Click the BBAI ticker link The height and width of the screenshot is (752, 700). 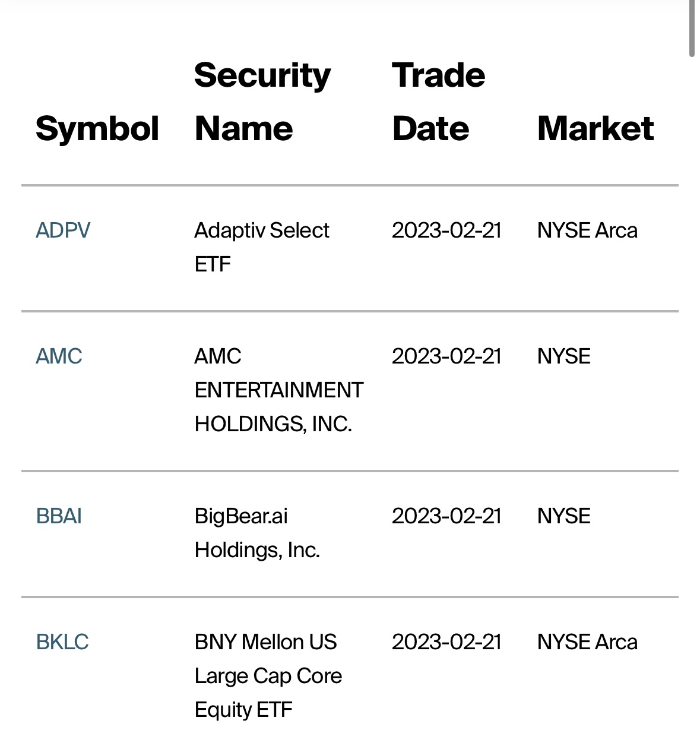pos(59,516)
